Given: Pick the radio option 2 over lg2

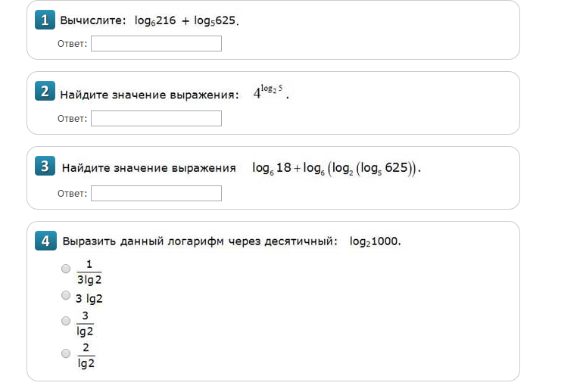Looking at the screenshot, I should 66,353.
